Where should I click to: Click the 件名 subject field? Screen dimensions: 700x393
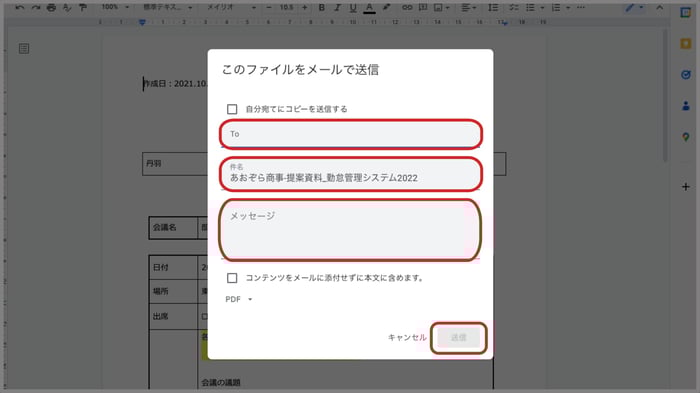tap(350, 174)
